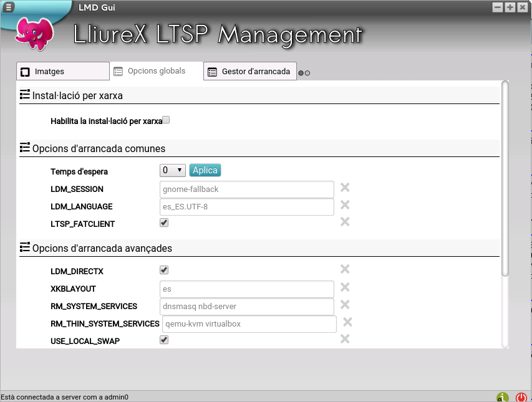The width and height of the screenshot is (532, 402).
Task: Click the red power icon in status bar
Action: (521, 396)
